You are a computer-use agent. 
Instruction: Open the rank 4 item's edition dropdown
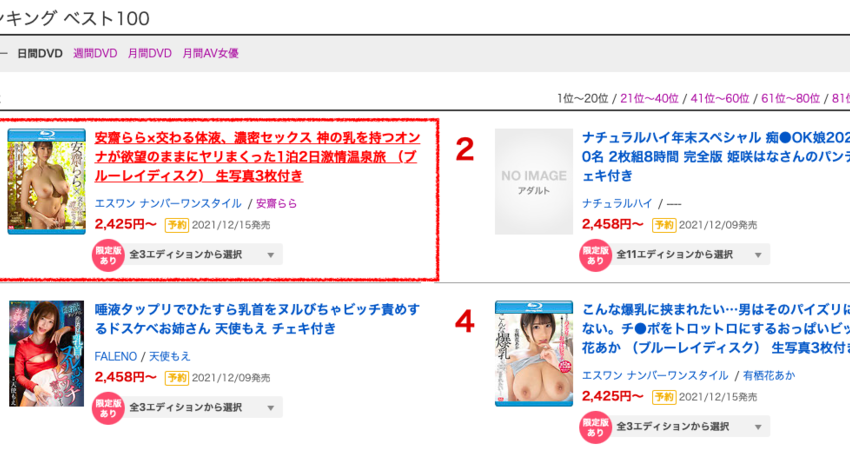pos(691,427)
